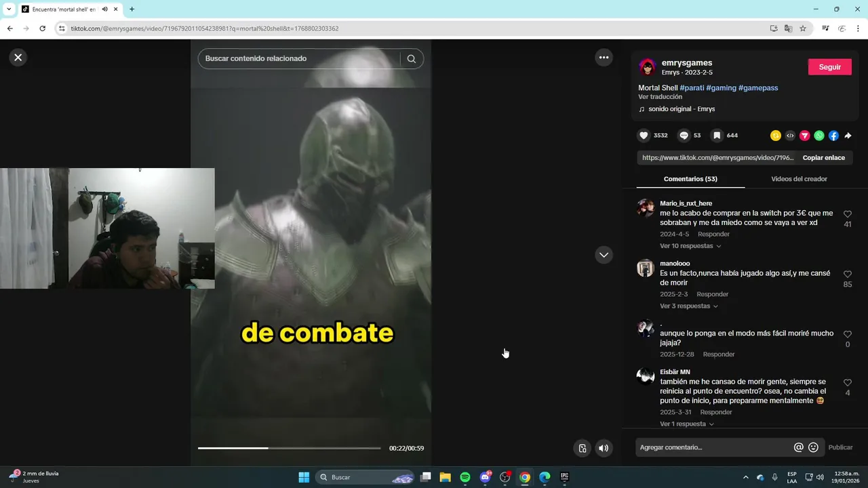Expand 'Ver 1 respuesta' replies

click(x=687, y=424)
